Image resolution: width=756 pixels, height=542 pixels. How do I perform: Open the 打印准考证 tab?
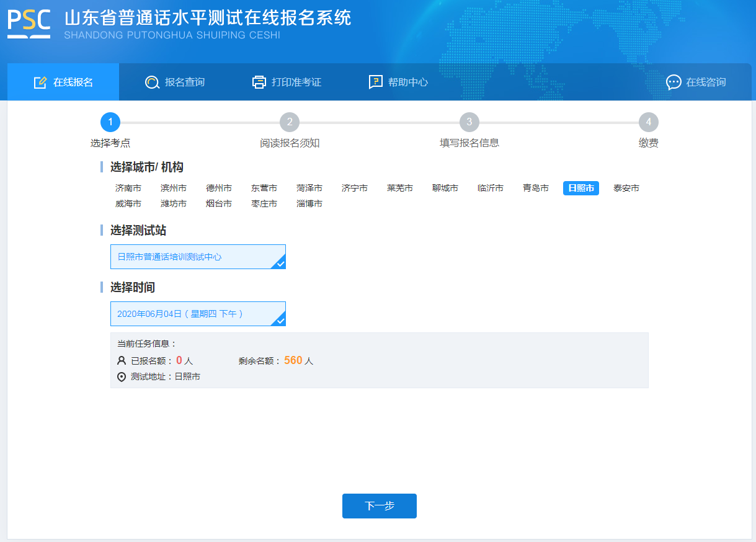[287, 81]
